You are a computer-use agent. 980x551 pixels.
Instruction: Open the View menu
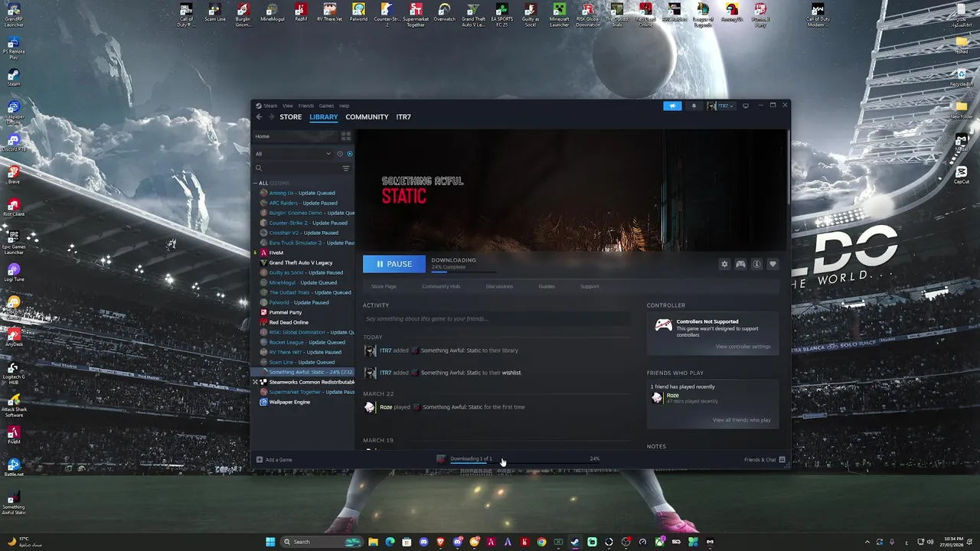point(287,106)
